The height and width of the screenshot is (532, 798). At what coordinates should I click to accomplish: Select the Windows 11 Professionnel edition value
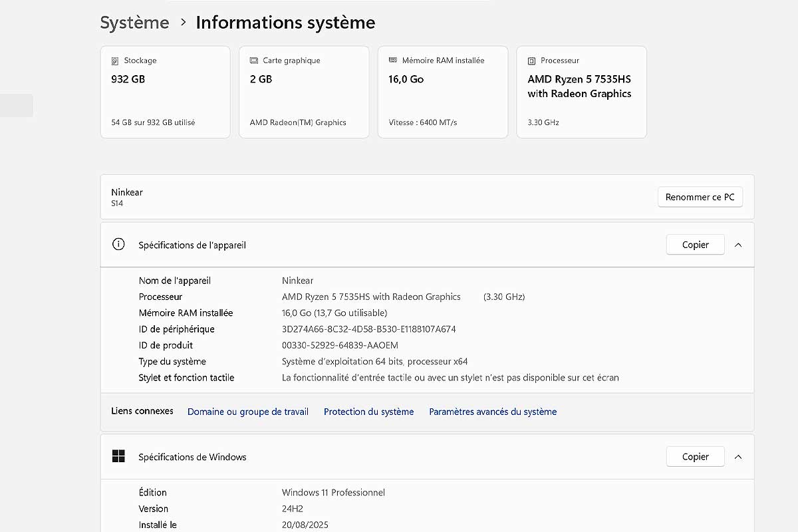[333, 493]
